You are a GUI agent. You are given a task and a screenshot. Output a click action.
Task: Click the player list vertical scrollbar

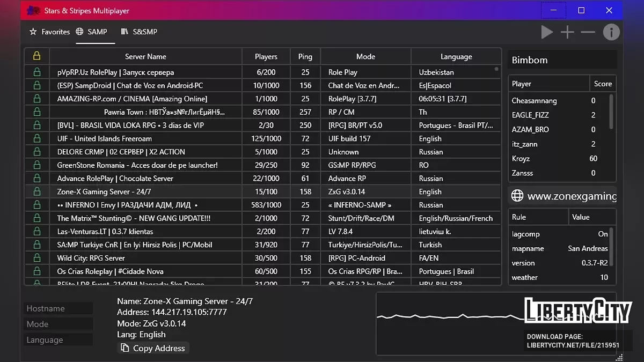click(x=611, y=112)
